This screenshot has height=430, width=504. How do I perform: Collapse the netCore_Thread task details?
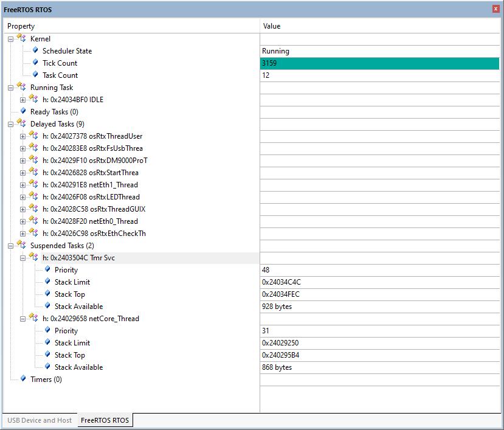pos(23,319)
